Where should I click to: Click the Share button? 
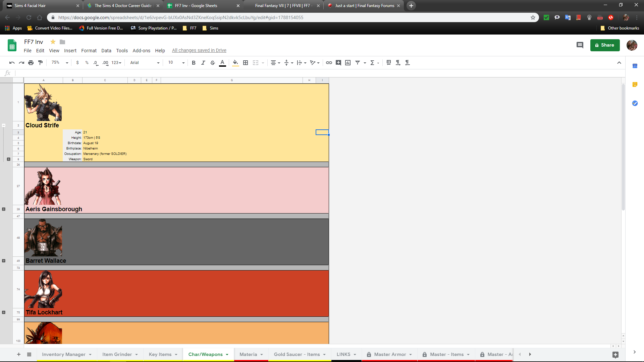[605, 45]
